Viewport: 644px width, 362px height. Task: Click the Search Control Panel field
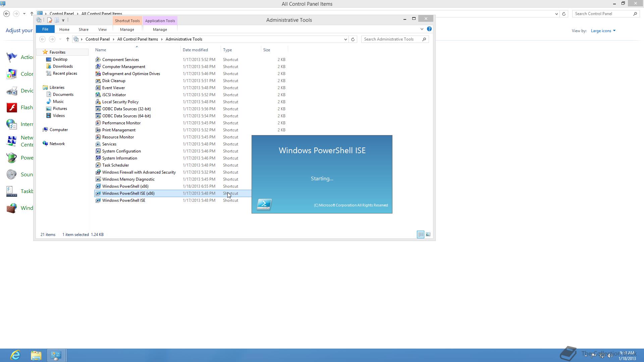(605, 14)
